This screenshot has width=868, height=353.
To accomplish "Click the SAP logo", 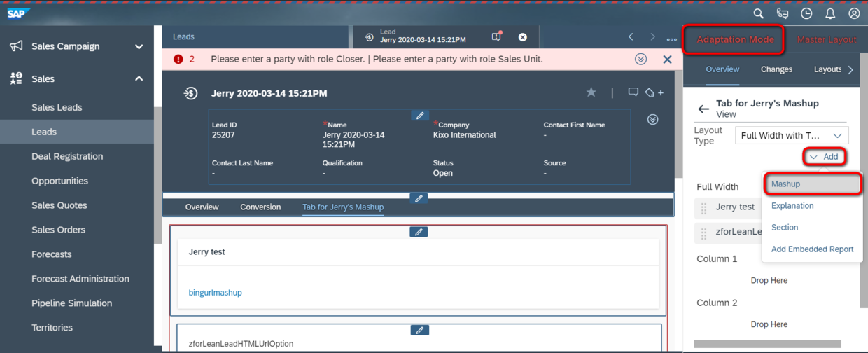I will tap(17, 13).
